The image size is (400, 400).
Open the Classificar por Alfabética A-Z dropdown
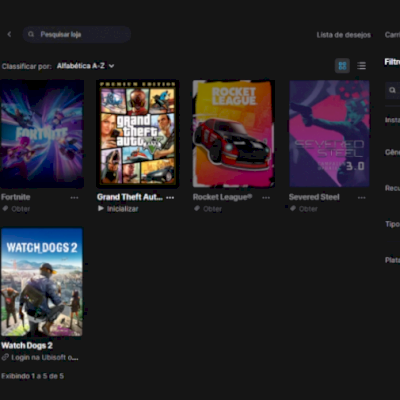(x=85, y=66)
